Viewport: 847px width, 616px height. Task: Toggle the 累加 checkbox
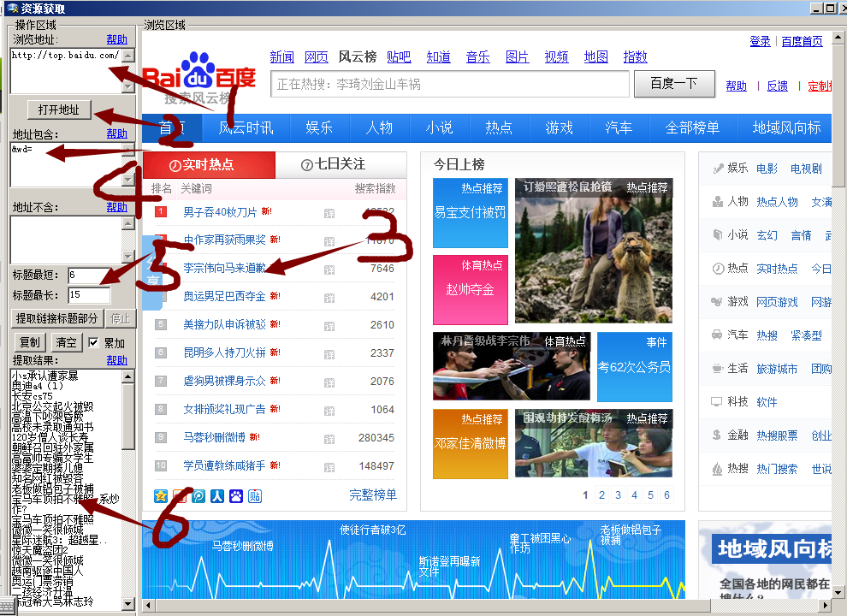(93, 342)
